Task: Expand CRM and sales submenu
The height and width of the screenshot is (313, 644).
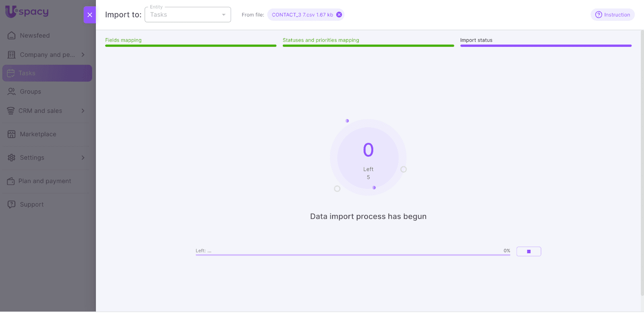Action: [x=83, y=111]
